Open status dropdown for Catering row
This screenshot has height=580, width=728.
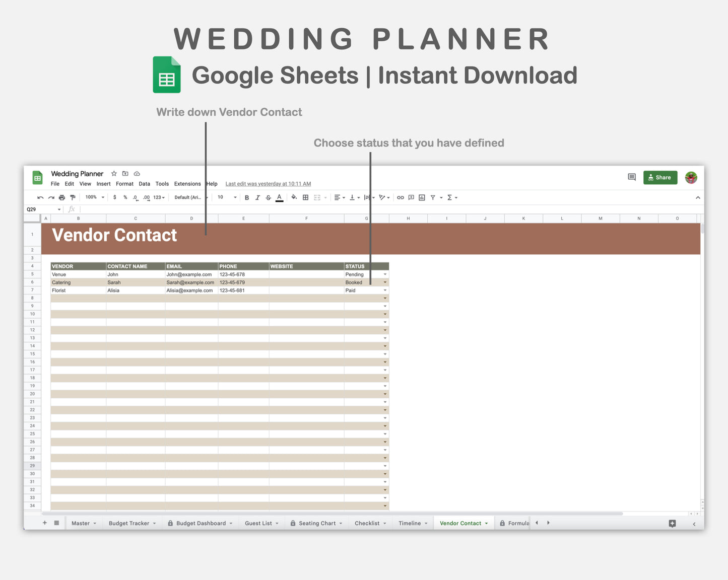[385, 282]
